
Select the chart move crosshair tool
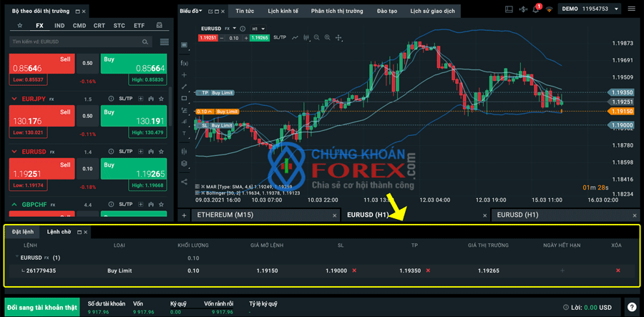(x=339, y=38)
